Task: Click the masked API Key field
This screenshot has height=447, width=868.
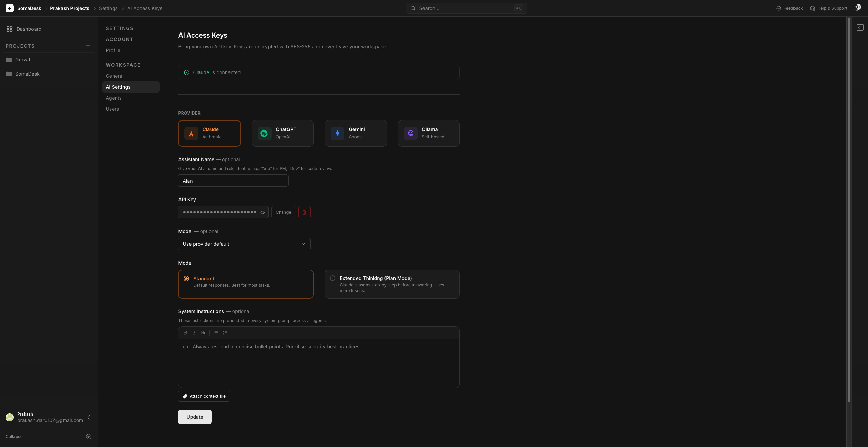Action: tap(223, 212)
